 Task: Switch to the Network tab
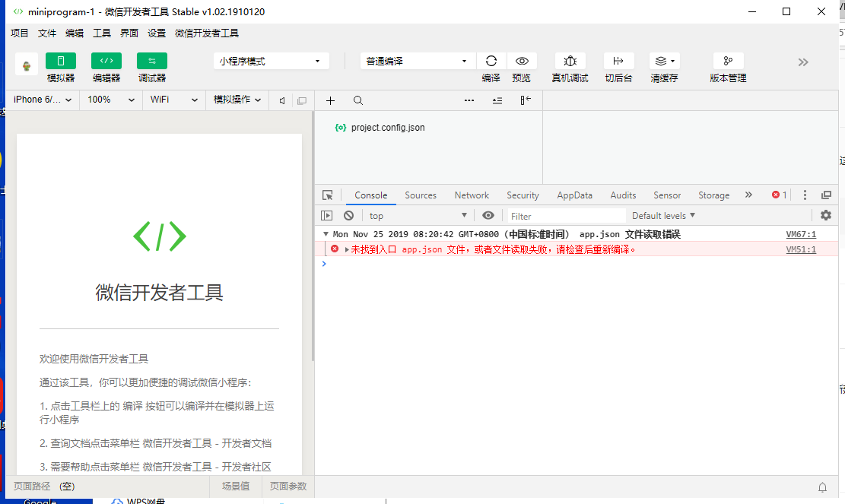472,195
